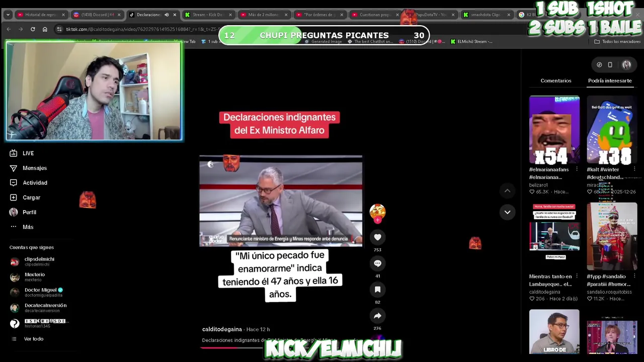Close the Stream - Kick tab

(x=230, y=15)
